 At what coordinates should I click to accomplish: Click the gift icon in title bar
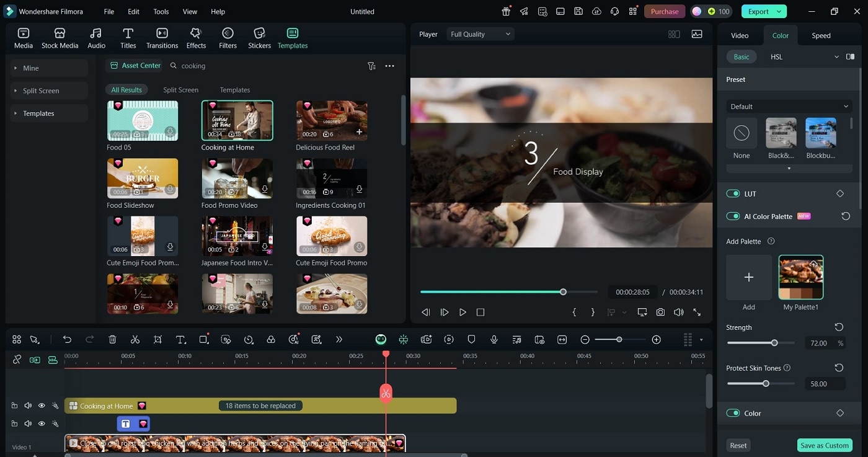tap(506, 11)
